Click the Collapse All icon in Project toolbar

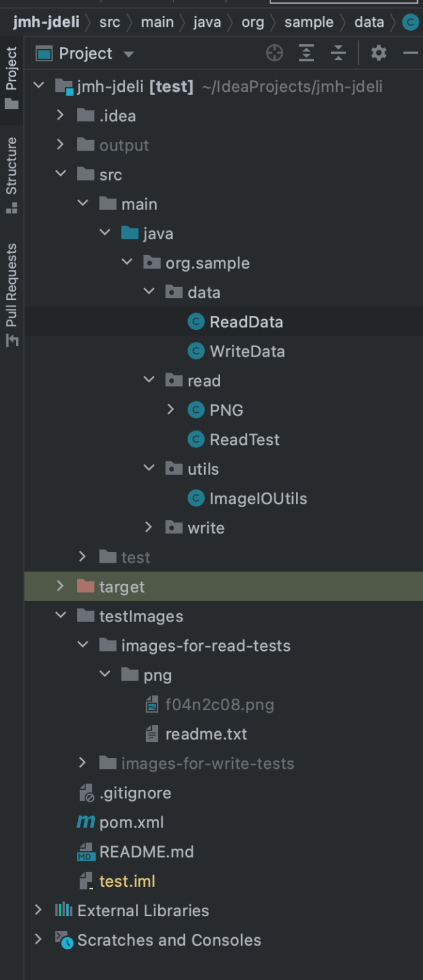pyautogui.click(x=338, y=54)
